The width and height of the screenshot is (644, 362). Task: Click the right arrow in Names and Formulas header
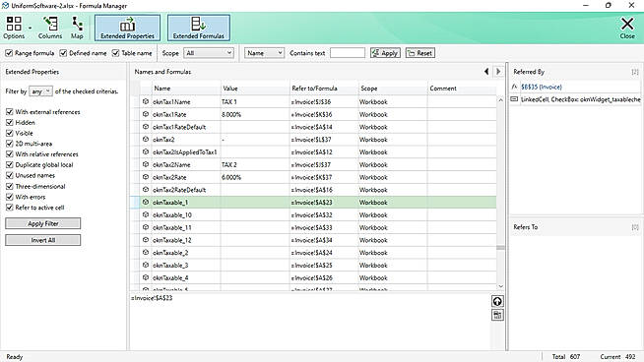[498, 72]
